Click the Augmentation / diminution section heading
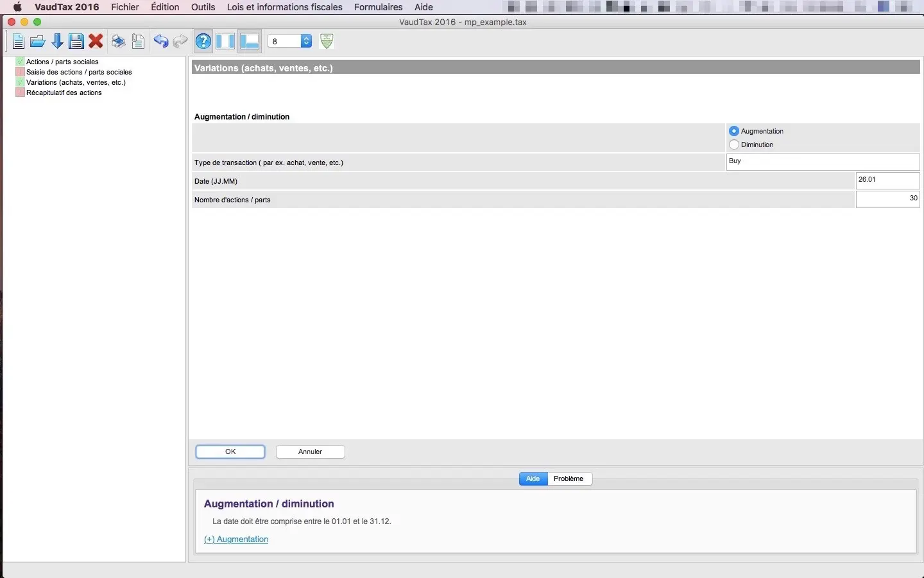The width and height of the screenshot is (924, 578). [242, 117]
